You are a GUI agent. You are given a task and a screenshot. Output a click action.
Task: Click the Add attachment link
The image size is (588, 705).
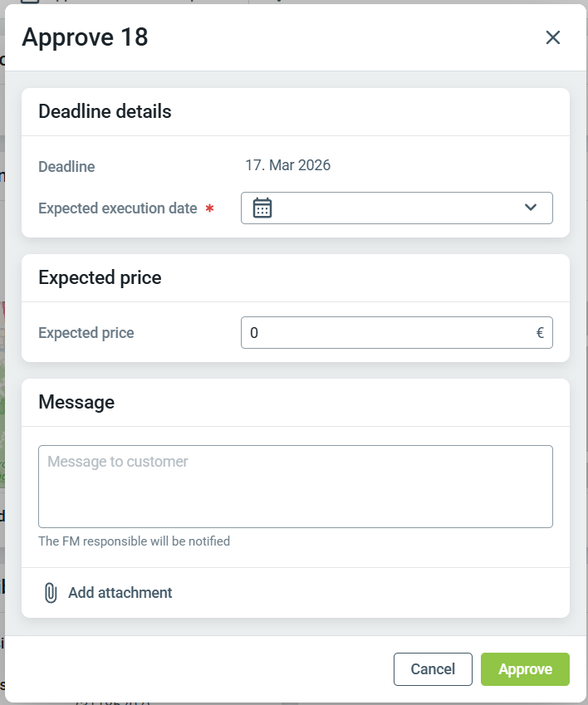click(120, 593)
